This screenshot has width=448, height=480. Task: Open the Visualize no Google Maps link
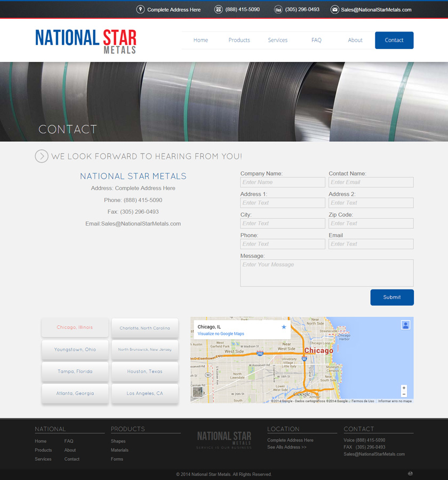click(x=221, y=332)
